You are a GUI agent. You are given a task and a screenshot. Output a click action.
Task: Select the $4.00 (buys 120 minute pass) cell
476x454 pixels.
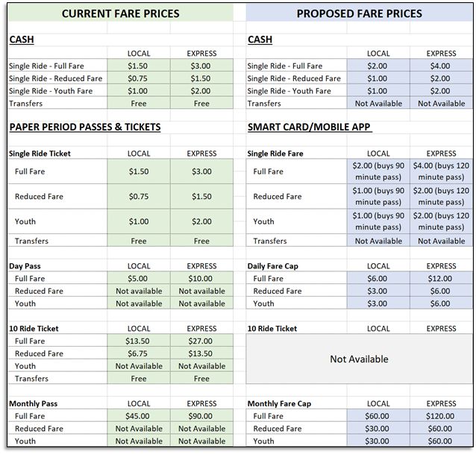point(441,171)
